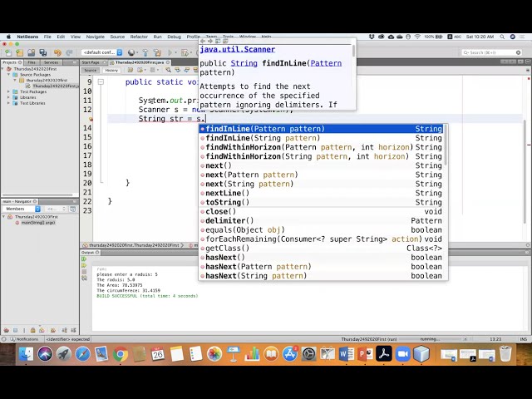Open the java.util.Scanner javadoc link
532x399 pixels.
[237, 50]
